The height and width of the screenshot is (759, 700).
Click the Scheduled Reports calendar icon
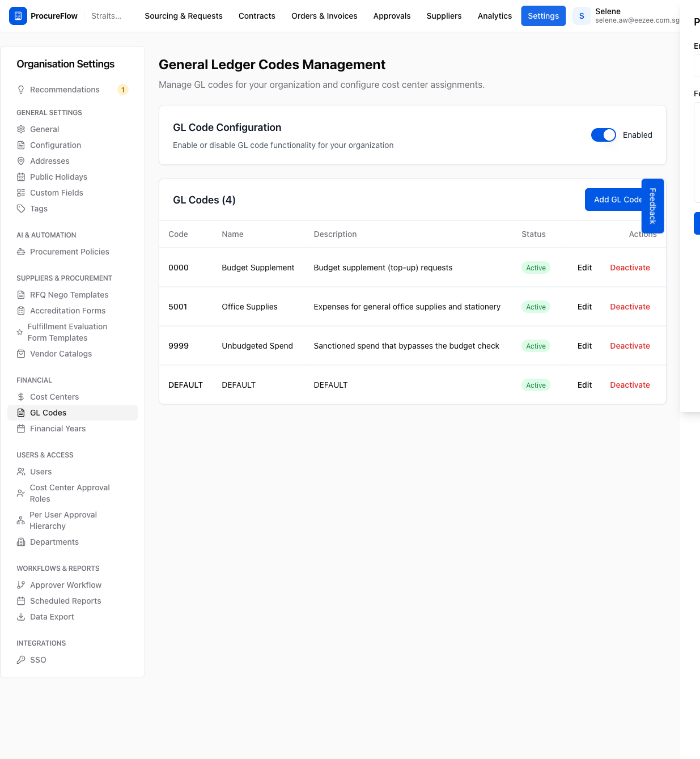point(21,601)
